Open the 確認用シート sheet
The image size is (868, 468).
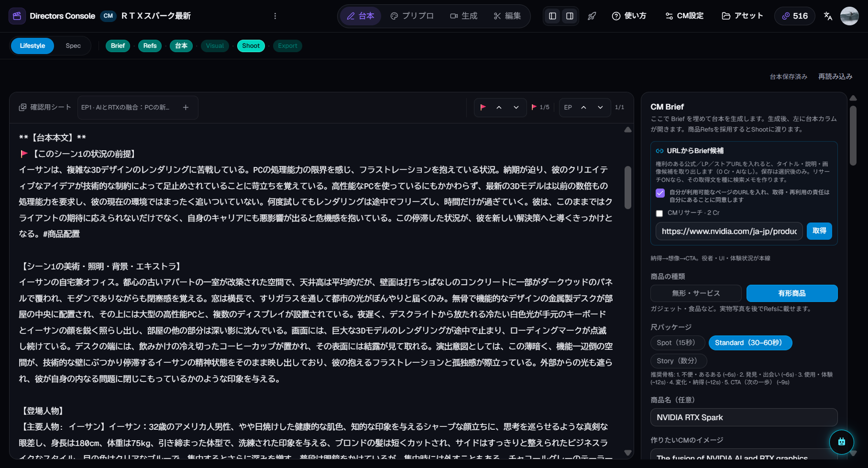pos(45,107)
